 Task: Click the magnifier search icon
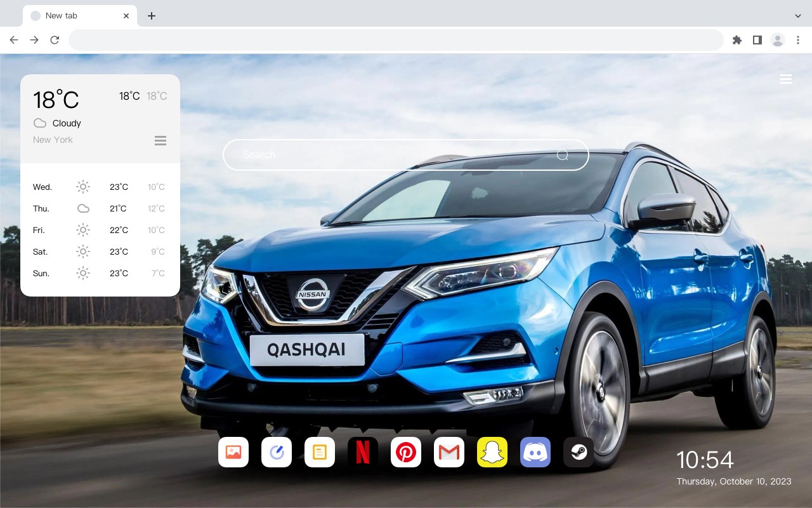(x=562, y=155)
